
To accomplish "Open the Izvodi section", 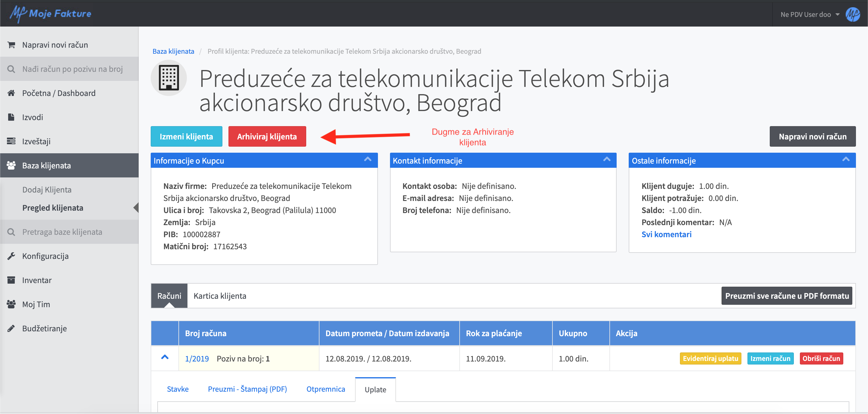I will pyautogui.click(x=69, y=117).
